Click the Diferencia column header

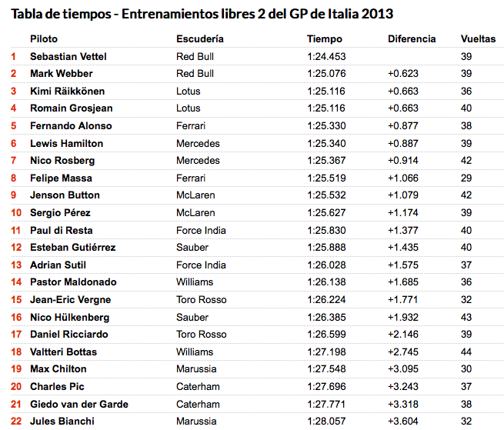click(412, 39)
